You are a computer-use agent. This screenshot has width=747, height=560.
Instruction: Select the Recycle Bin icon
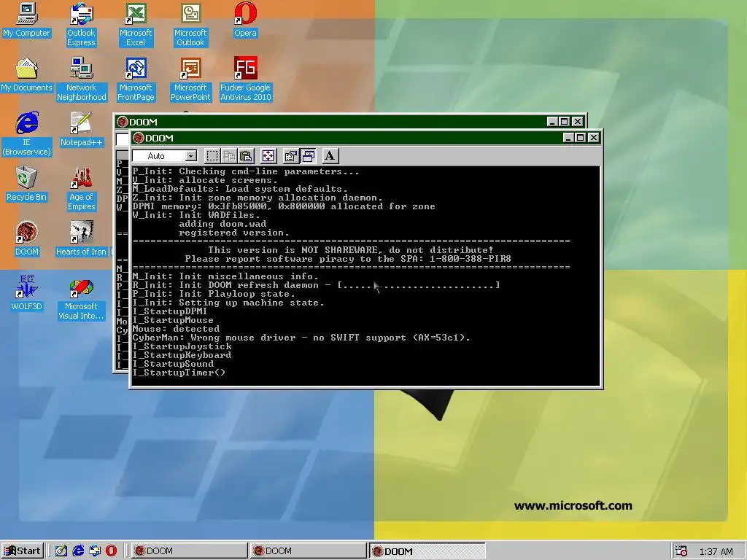click(27, 184)
